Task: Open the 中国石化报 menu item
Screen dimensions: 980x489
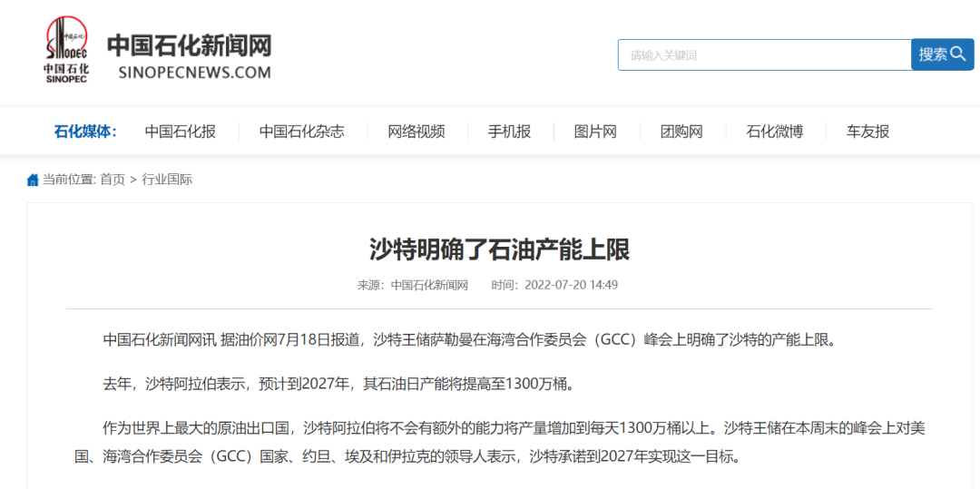Action: [x=181, y=132]
